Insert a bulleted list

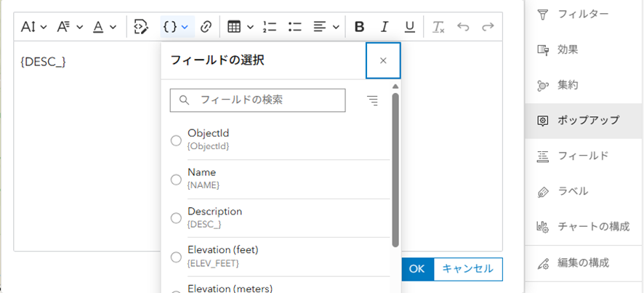pos(295,27)
